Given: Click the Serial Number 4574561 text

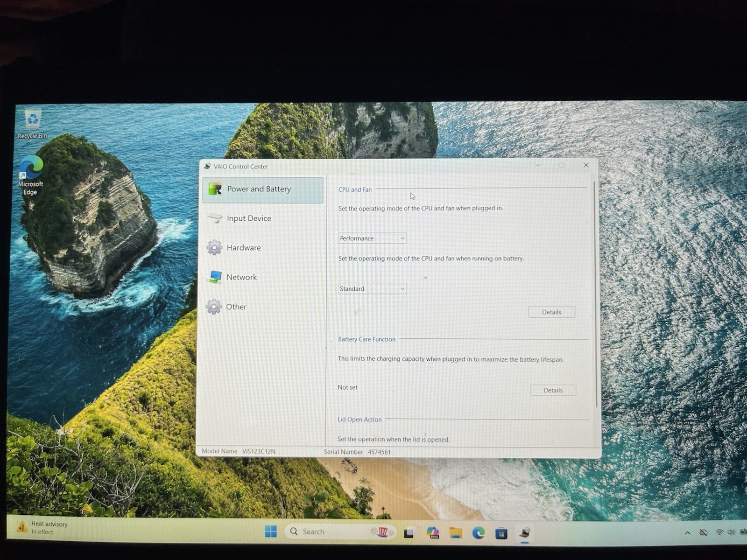Looking at the screenshot, I should pos(357,452).
